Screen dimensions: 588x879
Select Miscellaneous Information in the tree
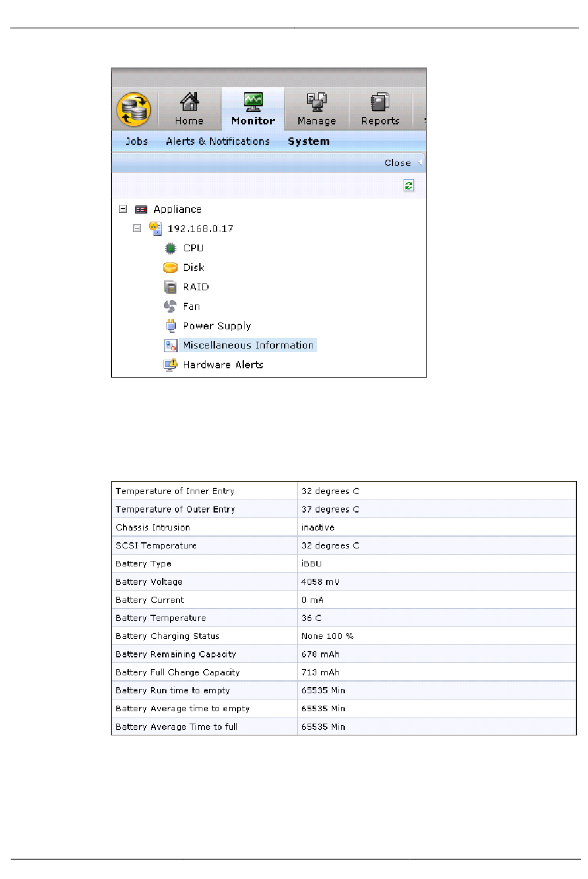(248, 345)
